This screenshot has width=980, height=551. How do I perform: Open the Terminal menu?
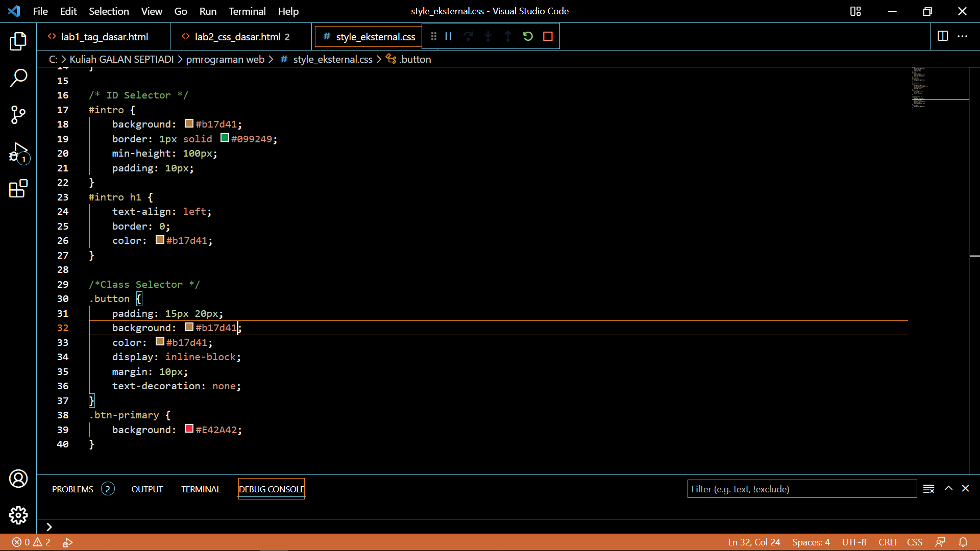[247, 11]
